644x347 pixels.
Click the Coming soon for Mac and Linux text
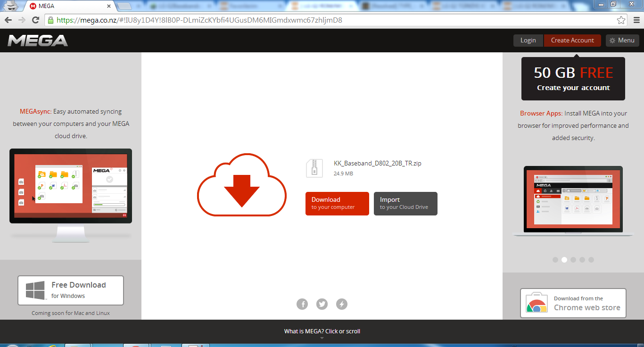(71, 313)
